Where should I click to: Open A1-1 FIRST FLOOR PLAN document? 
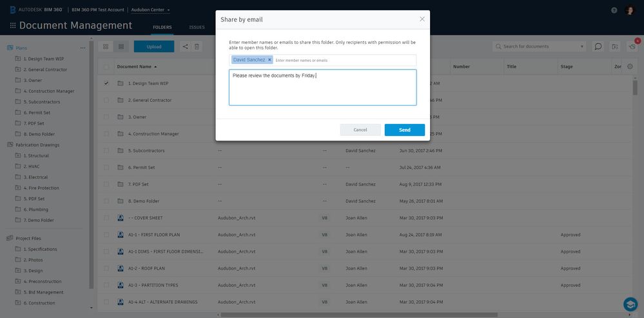click(x=153, y=235)
